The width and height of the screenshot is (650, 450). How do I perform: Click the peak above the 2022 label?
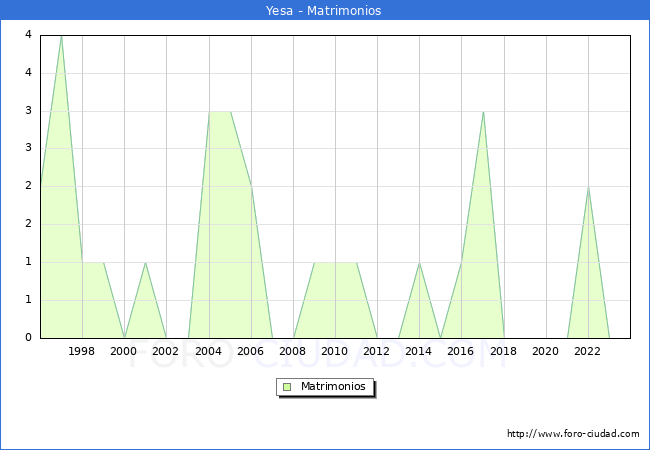click(588, 187)
